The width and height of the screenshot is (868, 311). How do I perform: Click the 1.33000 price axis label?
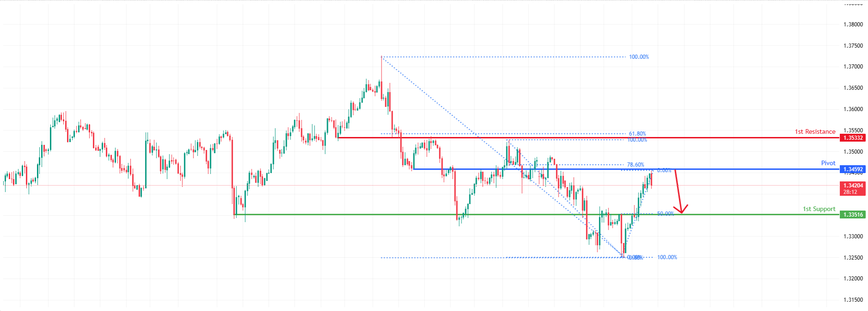(x=853, y=236)
